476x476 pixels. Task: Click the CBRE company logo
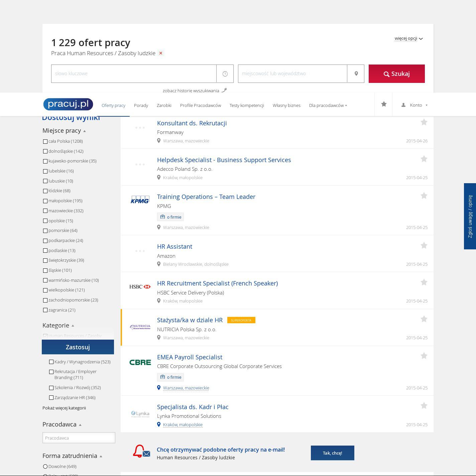tap(140, 362)
